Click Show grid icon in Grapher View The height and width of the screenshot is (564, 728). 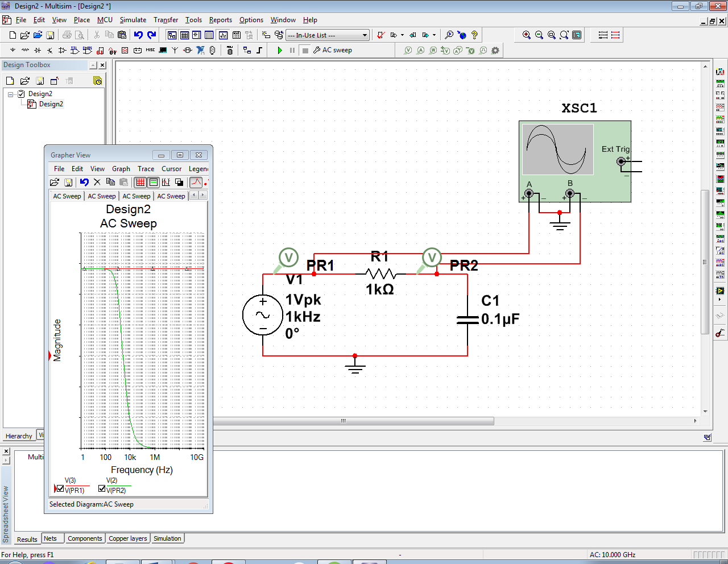[140, 182]
